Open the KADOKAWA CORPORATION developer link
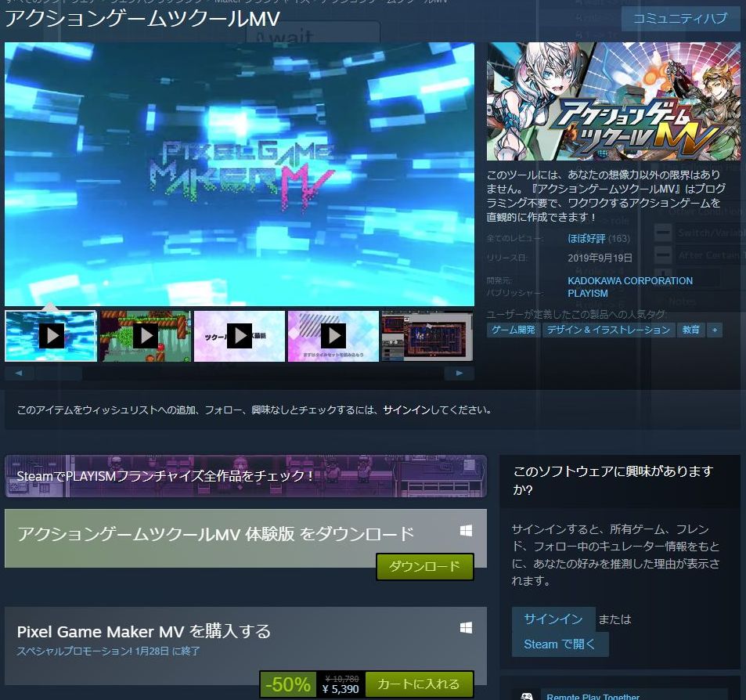The height and width of the screenshot is (700, 746). pos(630,281)
